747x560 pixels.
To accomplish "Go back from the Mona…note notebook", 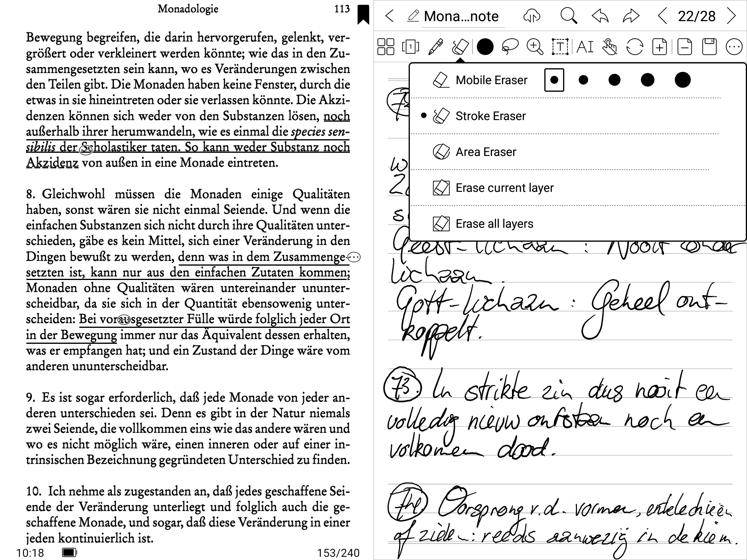I will click(389, 16).
